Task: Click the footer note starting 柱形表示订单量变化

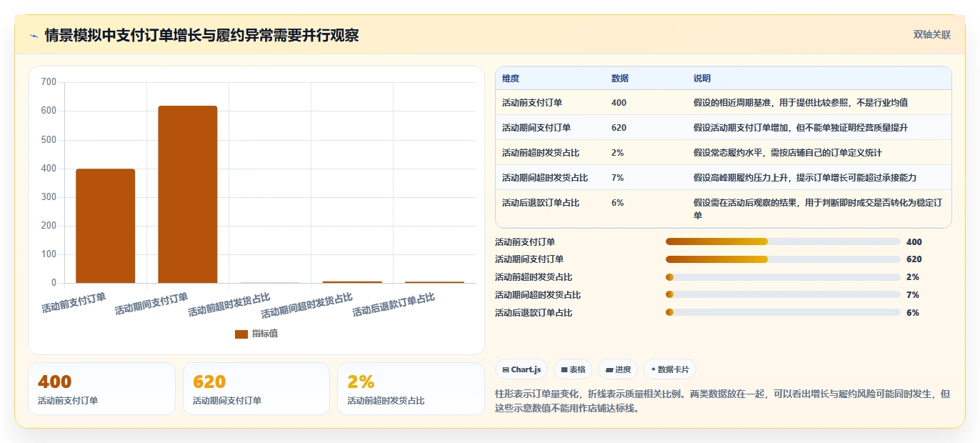Action: pyautogui.click(x=722, y=401)
